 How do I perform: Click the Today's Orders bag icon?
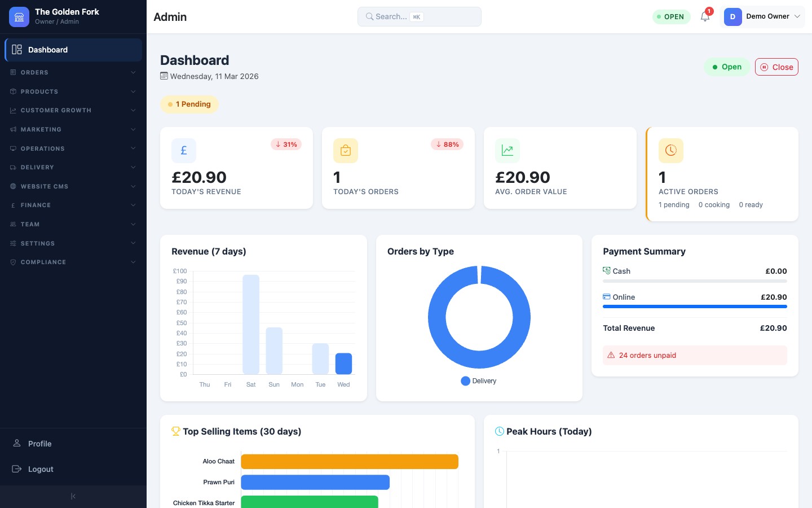point(346,150)
